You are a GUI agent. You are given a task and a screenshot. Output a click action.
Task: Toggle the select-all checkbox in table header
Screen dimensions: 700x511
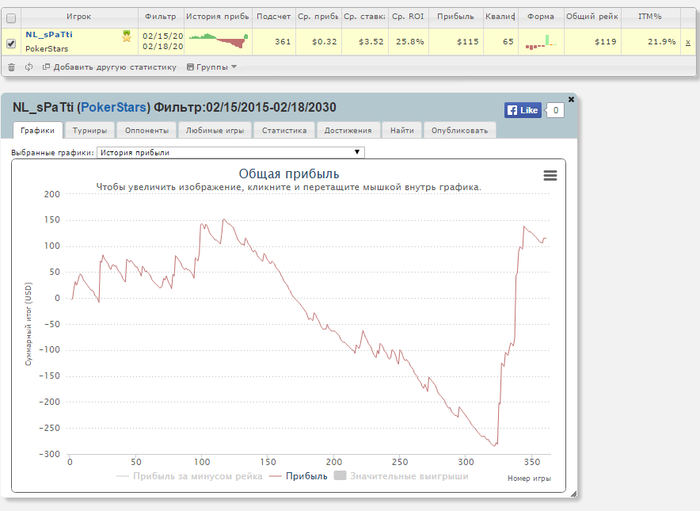pos(11,18)
